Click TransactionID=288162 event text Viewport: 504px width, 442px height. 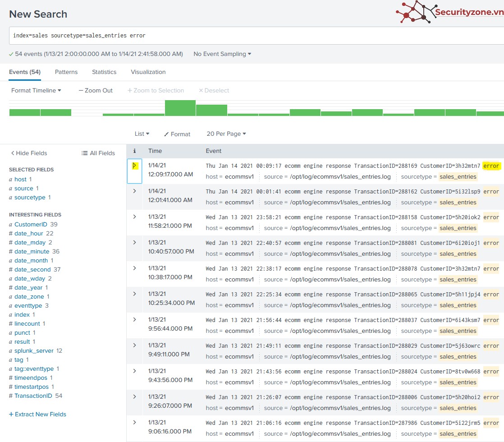pyautogui.click(x=386, y=192)
